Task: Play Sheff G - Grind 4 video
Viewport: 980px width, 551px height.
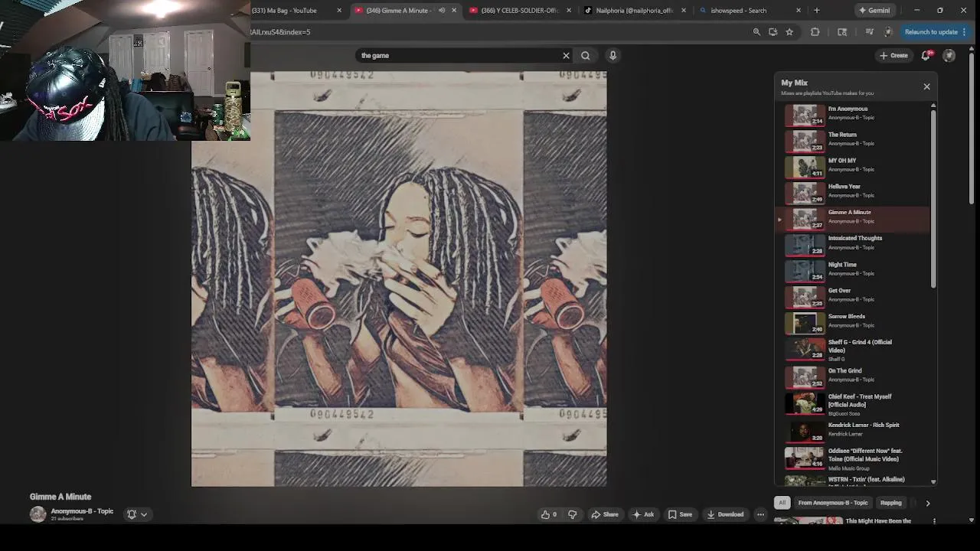Action: [854, 350]
